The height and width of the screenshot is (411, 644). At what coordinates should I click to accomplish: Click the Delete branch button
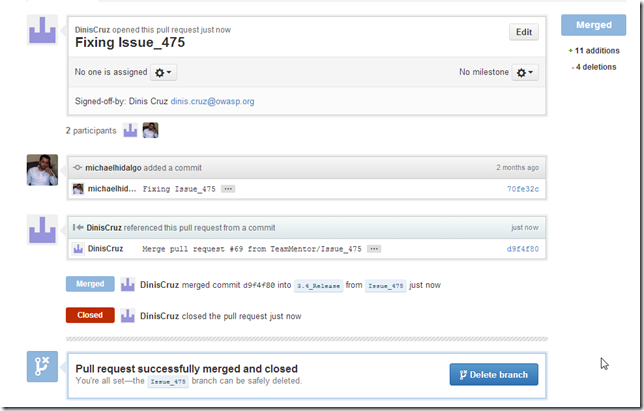click(x=494, y=375)
